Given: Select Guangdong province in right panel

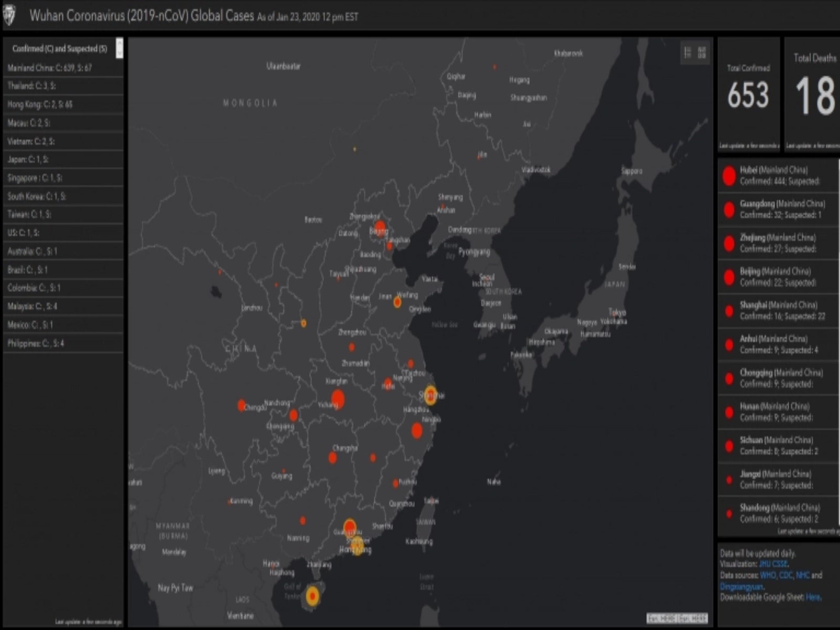Looking at the screenshot, I should 778,209.
